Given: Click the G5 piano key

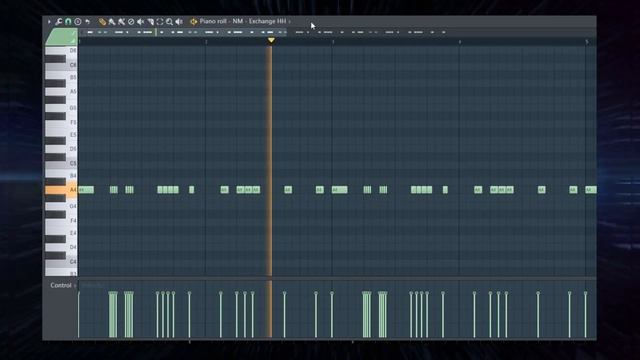Looking at the screenshot, I should coord(61,108).
